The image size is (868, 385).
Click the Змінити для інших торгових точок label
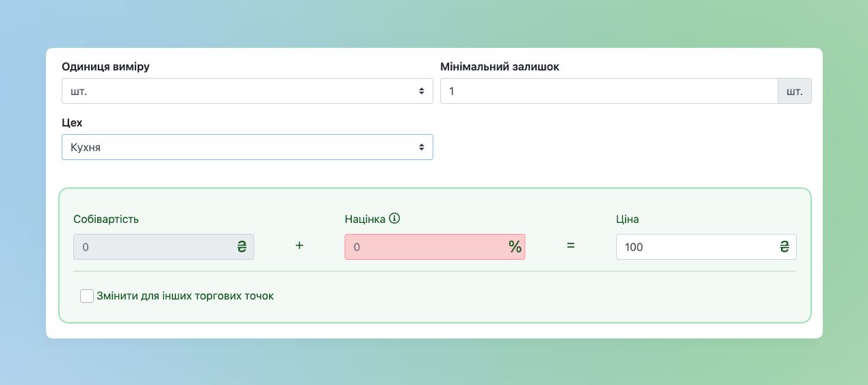[x=186, y=296]
